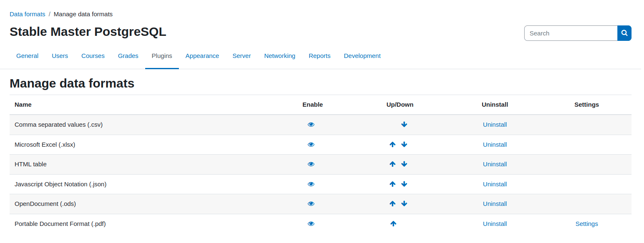644x243 pixels.
Task: Uninstall Comma separated values (.csv)
Action: 495,125
